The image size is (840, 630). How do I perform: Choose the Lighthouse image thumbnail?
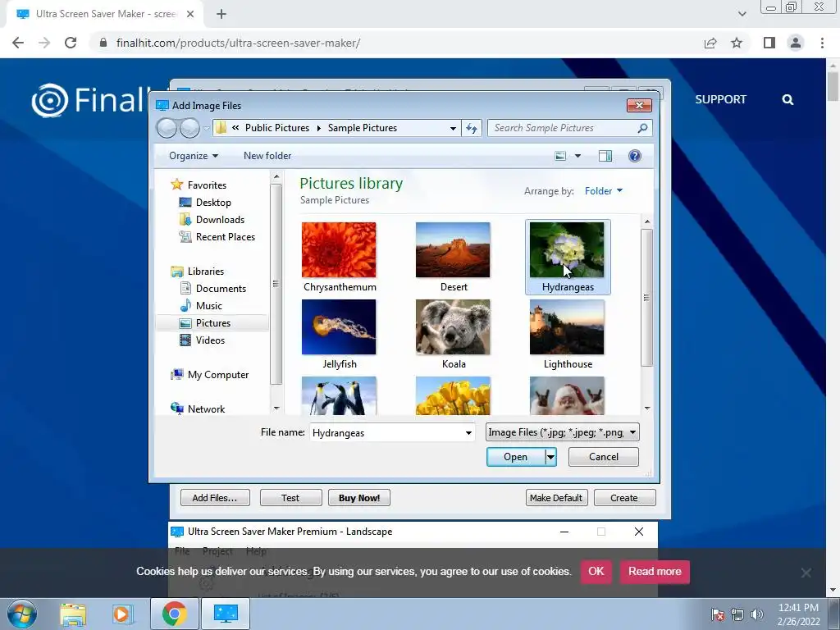(x=567, y=327)
